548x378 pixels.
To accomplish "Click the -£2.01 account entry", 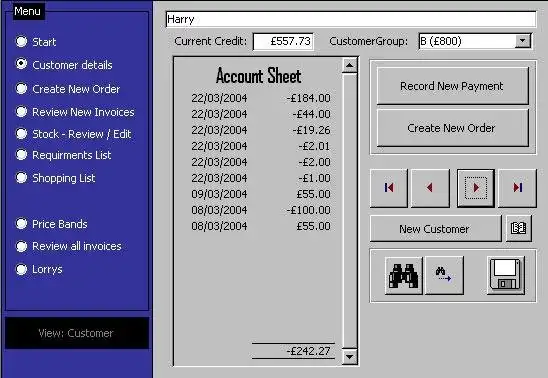I will click(x=314, y=146).
